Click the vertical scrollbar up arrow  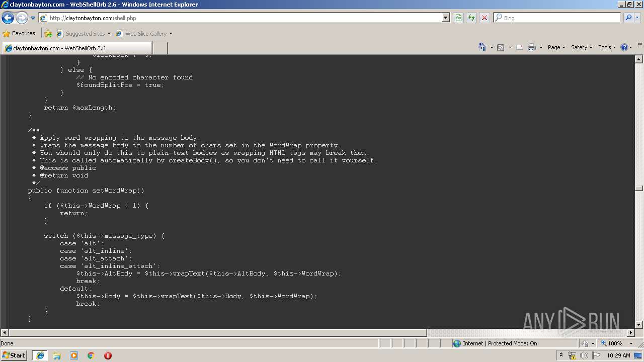(x=639, y=59)
